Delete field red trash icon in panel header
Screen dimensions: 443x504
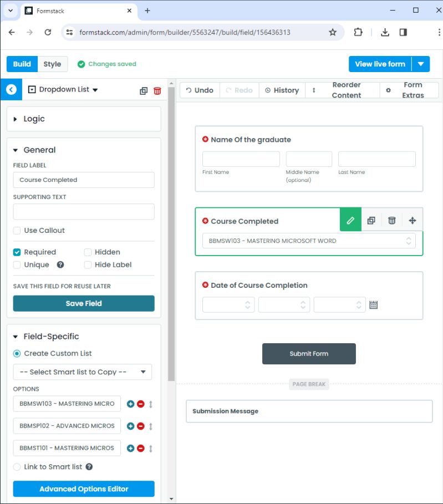[157, 91]
